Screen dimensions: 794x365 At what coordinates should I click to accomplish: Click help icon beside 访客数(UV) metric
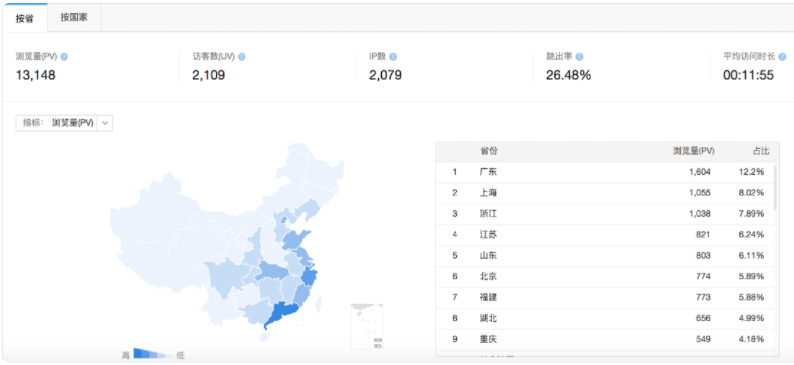pyautogui.click(x=242, y=57)
